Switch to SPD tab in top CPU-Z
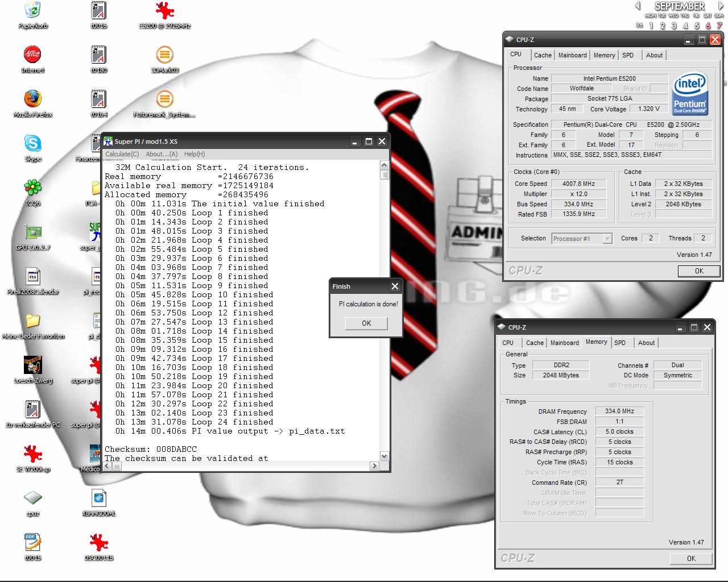This screenshot has height=582, width=728. click(628, 55)
